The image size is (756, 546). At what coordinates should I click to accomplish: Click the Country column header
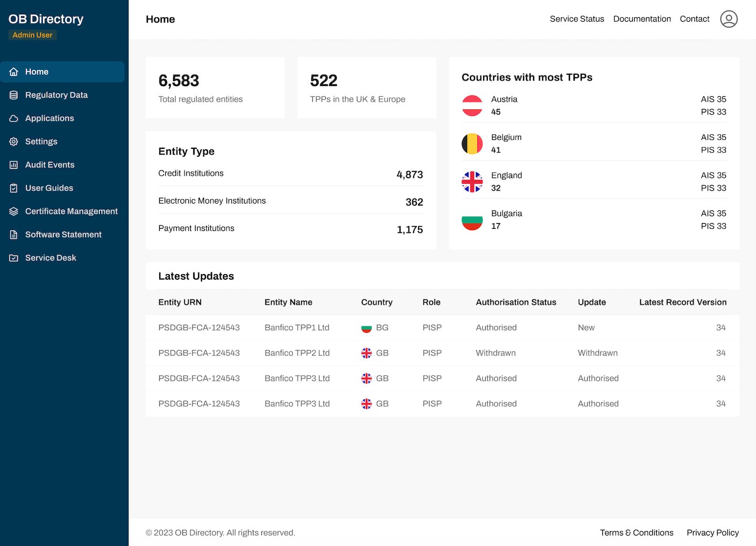tap(376, 302)
